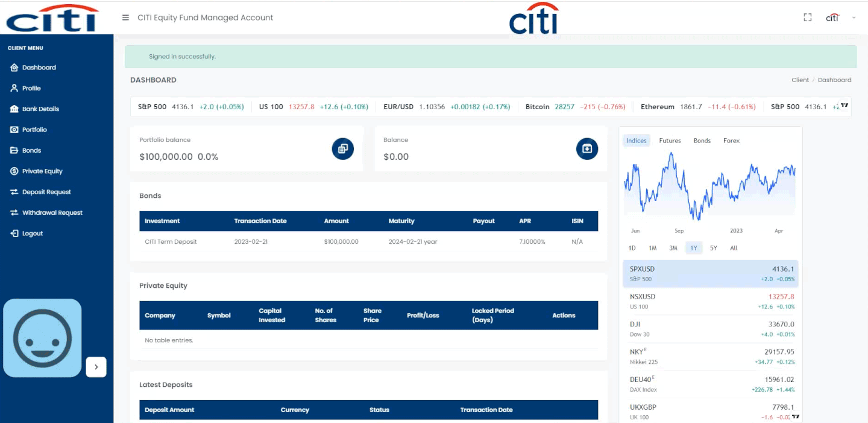Click the Logout exit icon
Viewport: 868px width, 423px height.
[14, 234]
